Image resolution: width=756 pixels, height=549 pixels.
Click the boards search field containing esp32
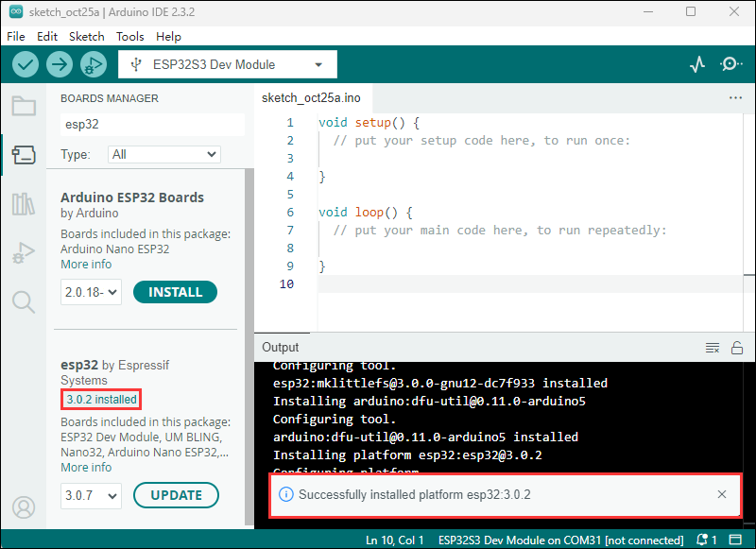pyautogui.click(x=152, y=125)
